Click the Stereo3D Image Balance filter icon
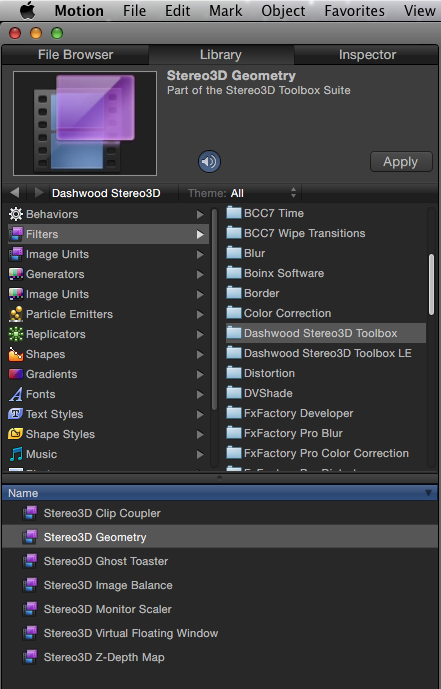The width and height of the screenshot is (441, 689). 30,585
